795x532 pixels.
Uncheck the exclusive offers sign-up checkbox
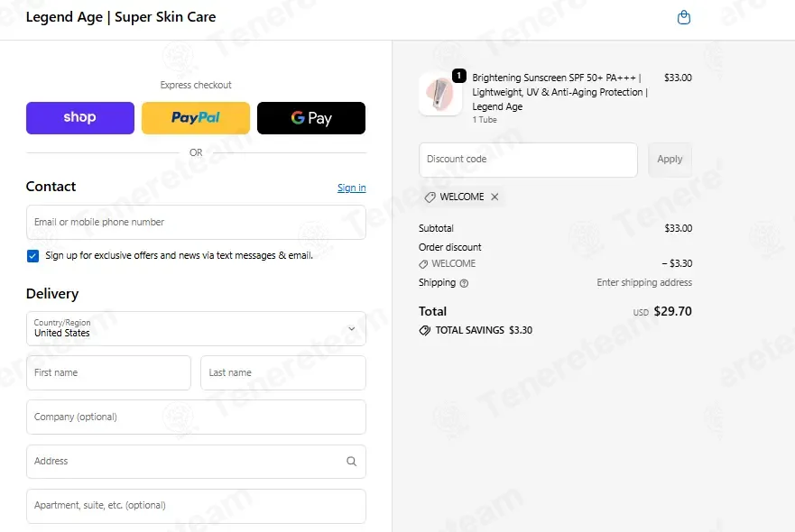click(33, 256)
